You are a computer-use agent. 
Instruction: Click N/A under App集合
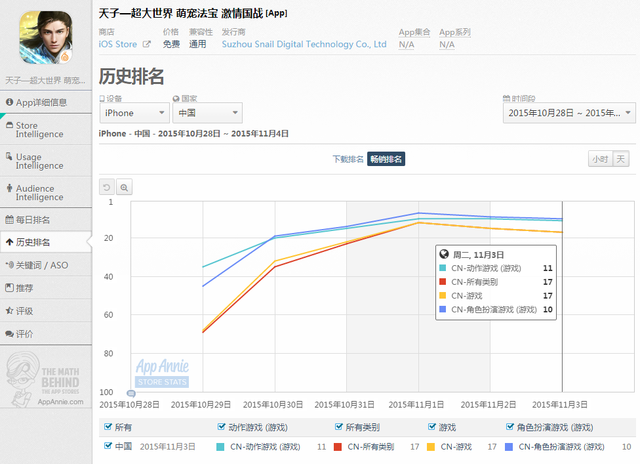[407, 45]
